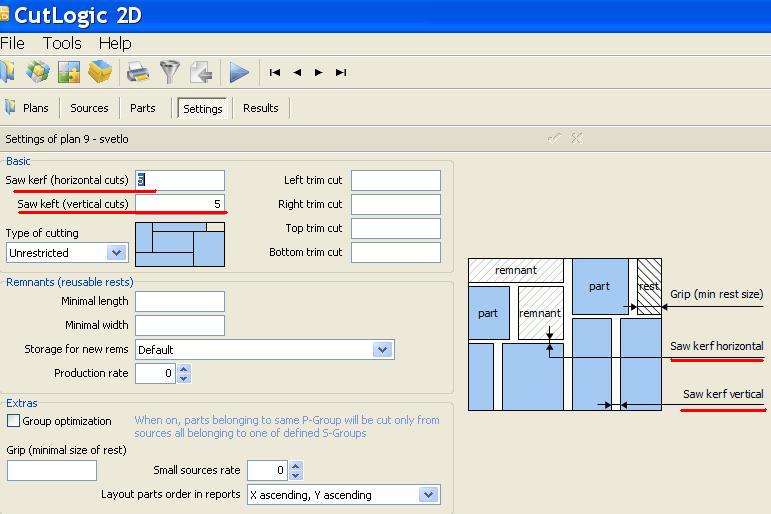Viewport: 771px width, 514px height.
Task: Increase the Production rate spinner value
Action: tap(183, 368)
